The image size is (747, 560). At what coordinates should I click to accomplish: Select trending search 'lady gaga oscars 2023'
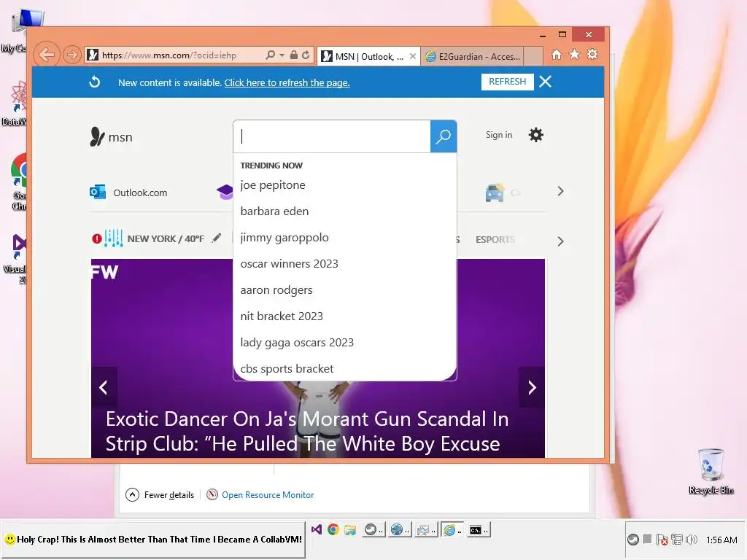pos(297,343)
